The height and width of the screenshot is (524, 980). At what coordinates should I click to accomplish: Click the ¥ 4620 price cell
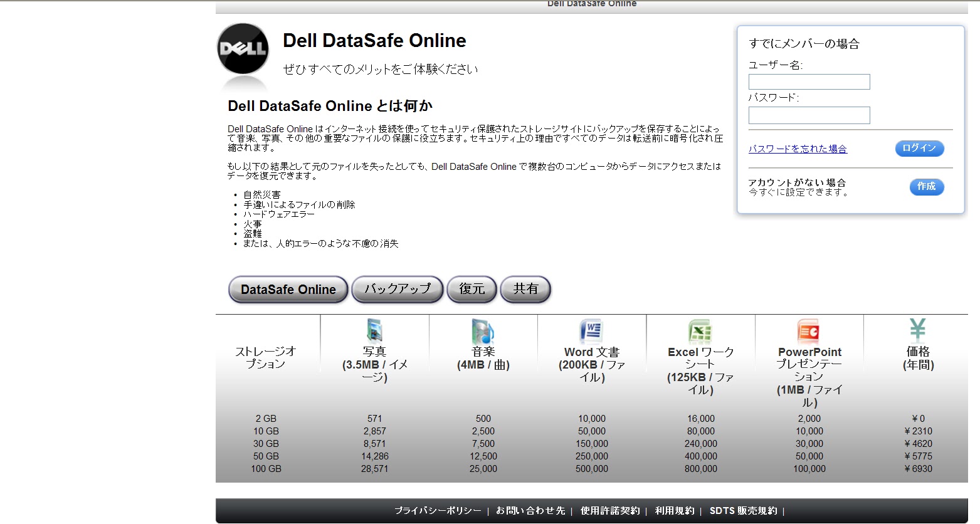click(x=918, y=444)
